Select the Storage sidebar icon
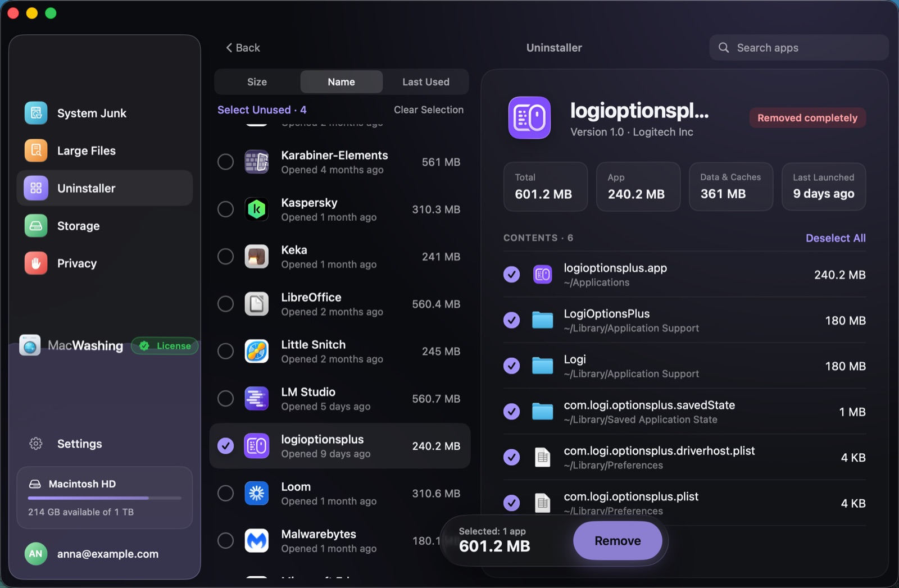The width and height of the screenshot is (899, 588). point(36,226)
